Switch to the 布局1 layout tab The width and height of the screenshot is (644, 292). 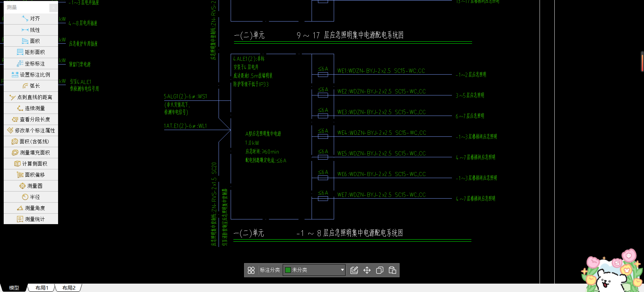(42, 288)
